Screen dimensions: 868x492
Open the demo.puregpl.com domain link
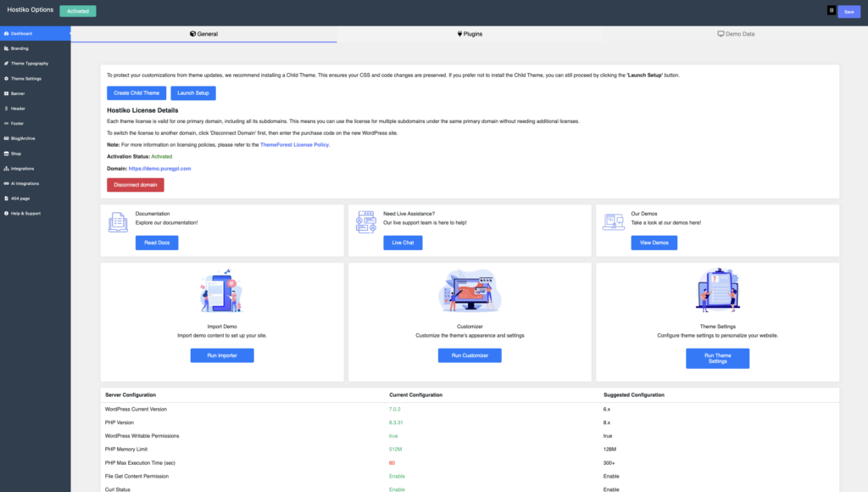(159, 169)
